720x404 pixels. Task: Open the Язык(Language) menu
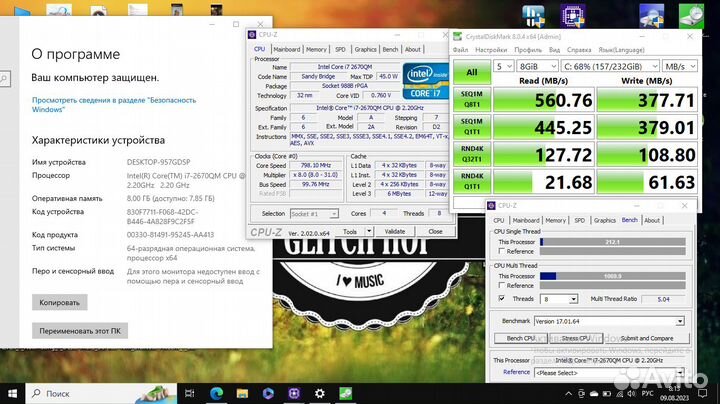[621, 50]
